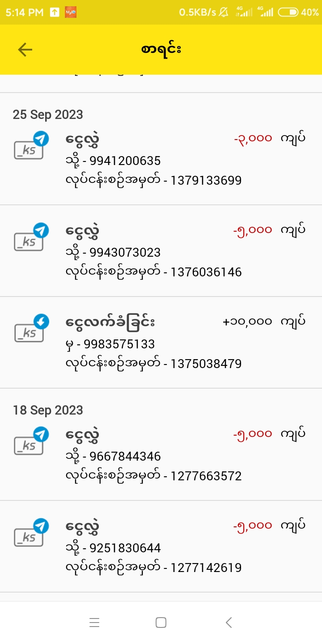
Task: Tap the +10,000 kyat received amount
Action: click(247, 322)
